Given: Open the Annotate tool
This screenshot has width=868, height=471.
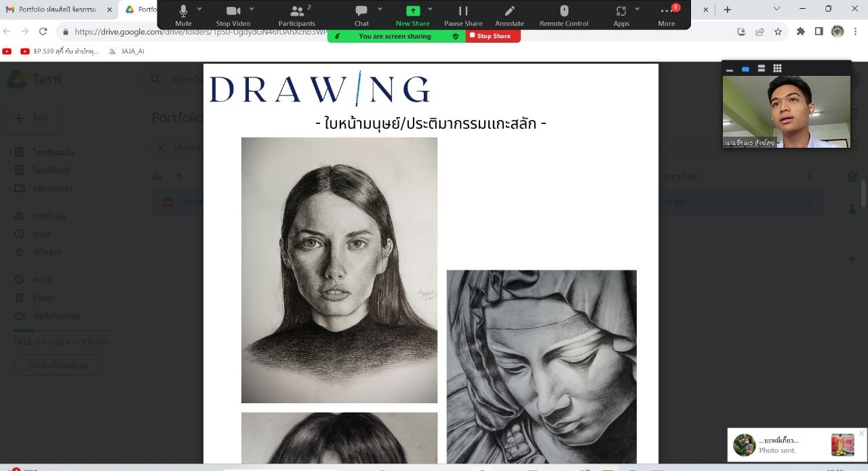Looking at the screenshot, I should point(509,15).
